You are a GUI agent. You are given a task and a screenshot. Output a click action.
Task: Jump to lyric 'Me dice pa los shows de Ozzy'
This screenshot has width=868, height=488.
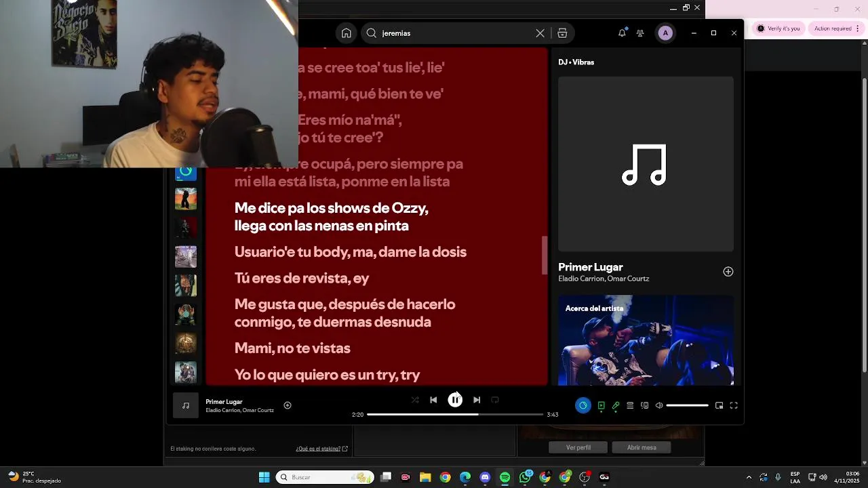click(331, 208)
